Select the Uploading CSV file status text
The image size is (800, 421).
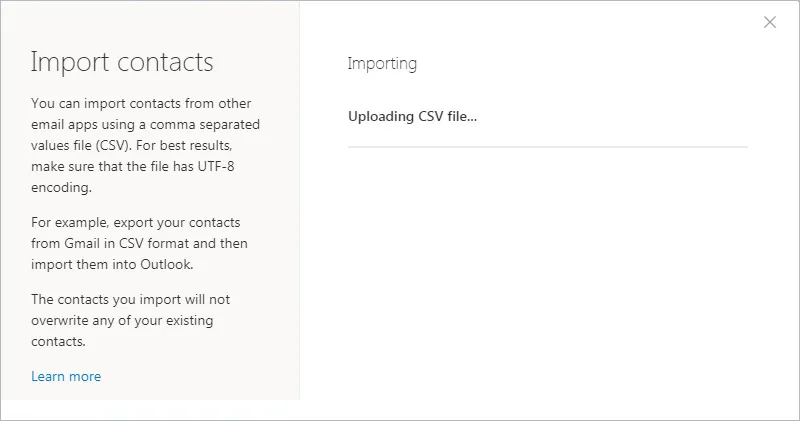412,116
